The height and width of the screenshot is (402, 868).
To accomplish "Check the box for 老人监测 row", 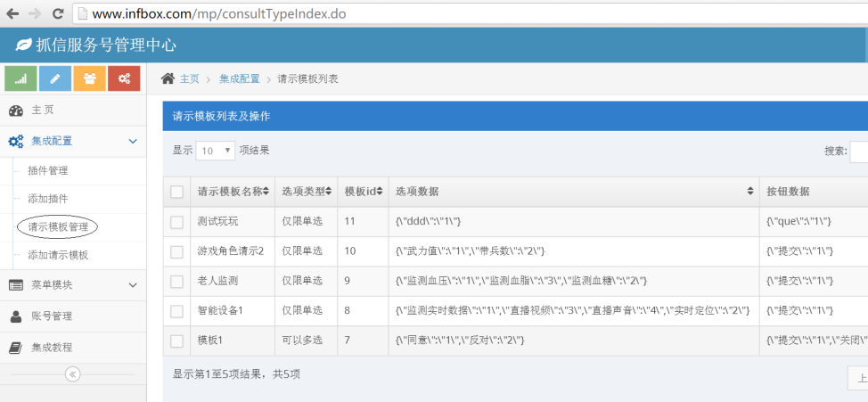I will pyautogui.click(x=176, y=281).
